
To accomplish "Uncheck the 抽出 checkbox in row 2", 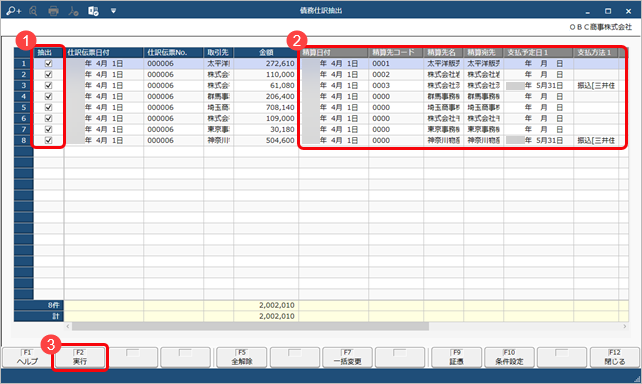I will 48,75.
